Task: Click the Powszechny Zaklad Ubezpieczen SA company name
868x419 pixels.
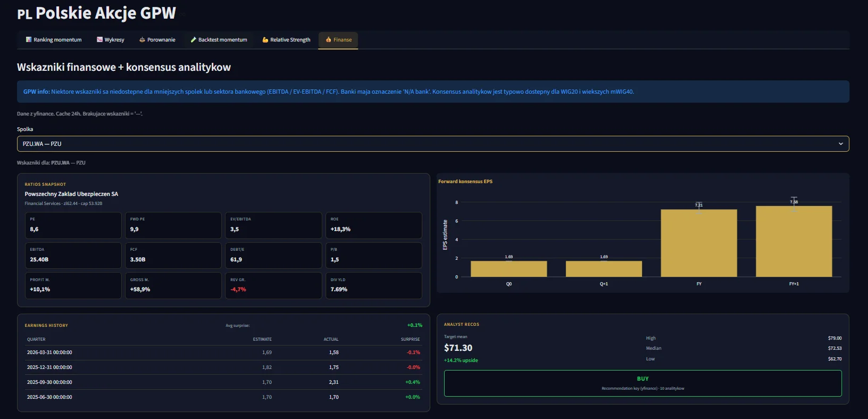Action: (71, 194)
